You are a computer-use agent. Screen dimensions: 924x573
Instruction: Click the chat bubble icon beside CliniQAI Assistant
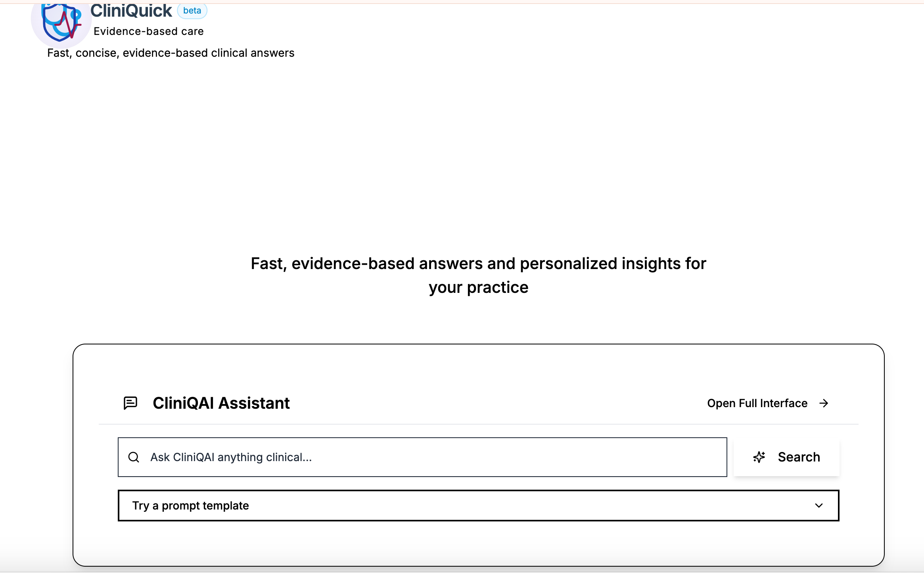point(130,403)
